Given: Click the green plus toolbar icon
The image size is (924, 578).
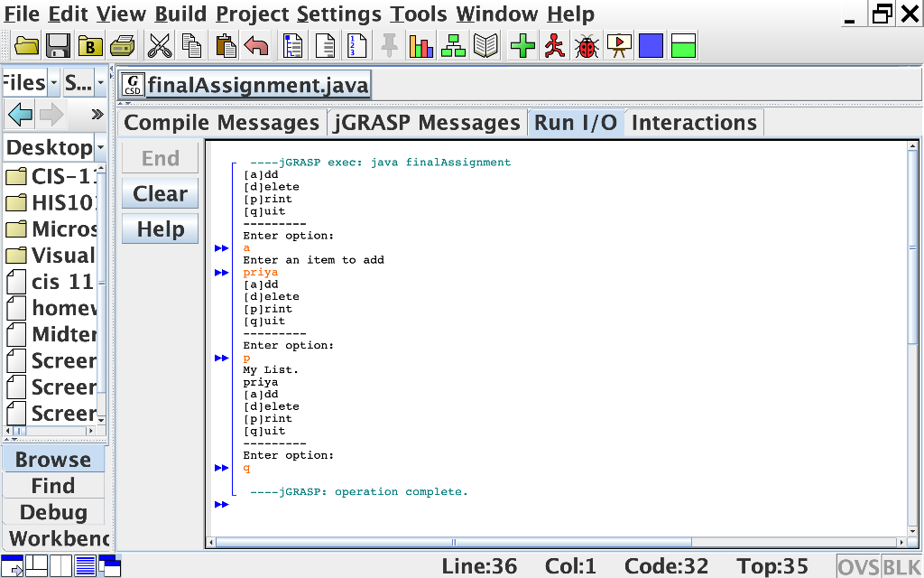Looking at the screenshot, I should [x=522, y=45].
